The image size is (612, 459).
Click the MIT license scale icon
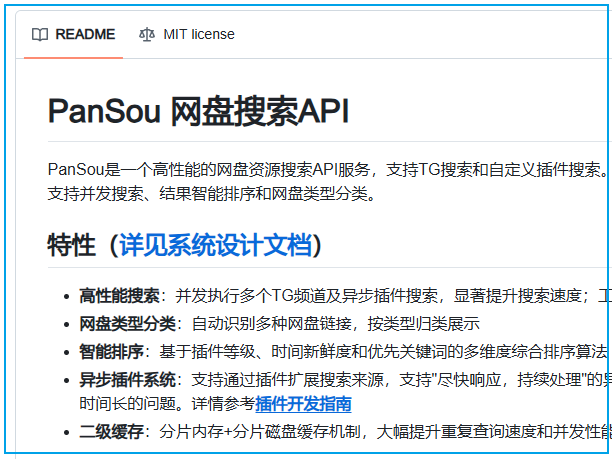147,34
